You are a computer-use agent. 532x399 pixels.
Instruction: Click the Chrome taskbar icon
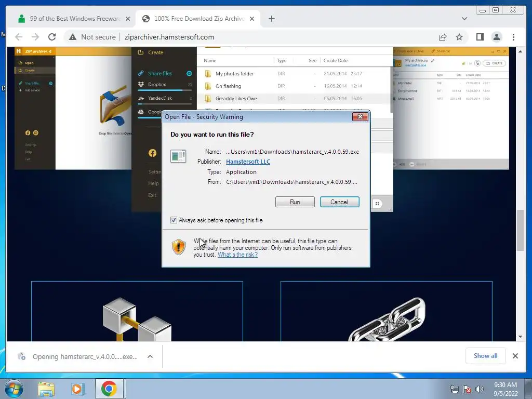[x=109, y=389]
